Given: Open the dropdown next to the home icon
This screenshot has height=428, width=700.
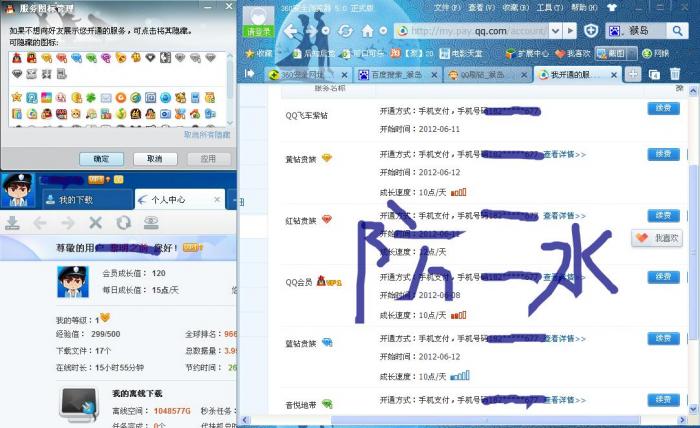Looking at the screenshot, I should point(383,31).
